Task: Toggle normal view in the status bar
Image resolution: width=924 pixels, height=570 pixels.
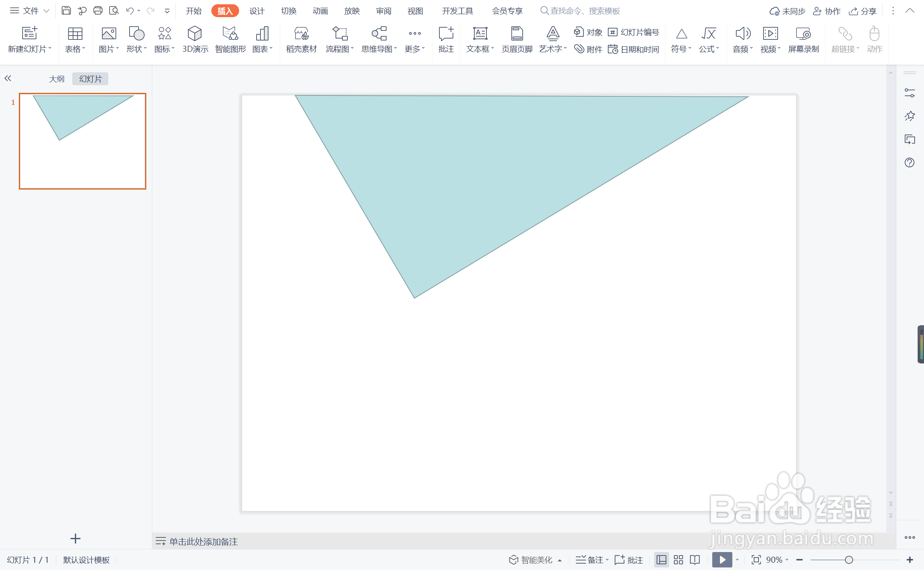Action: pyautogui.click(x=661, y=560)
